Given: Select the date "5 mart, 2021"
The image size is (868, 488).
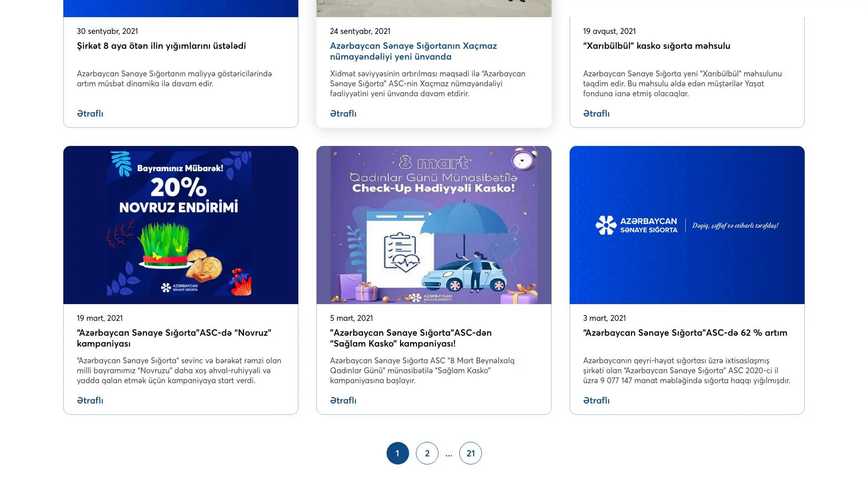Looking at the screenshot, I should [351, 318].
